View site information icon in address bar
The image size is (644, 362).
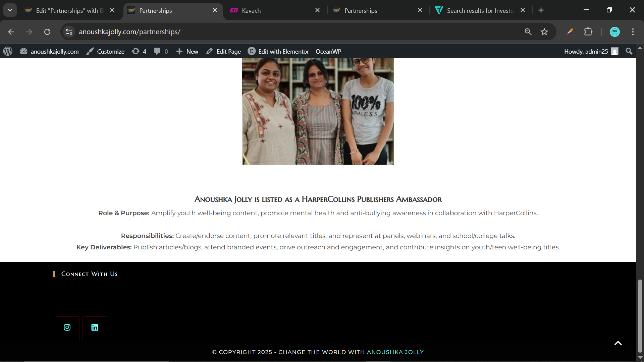[69, 32]
